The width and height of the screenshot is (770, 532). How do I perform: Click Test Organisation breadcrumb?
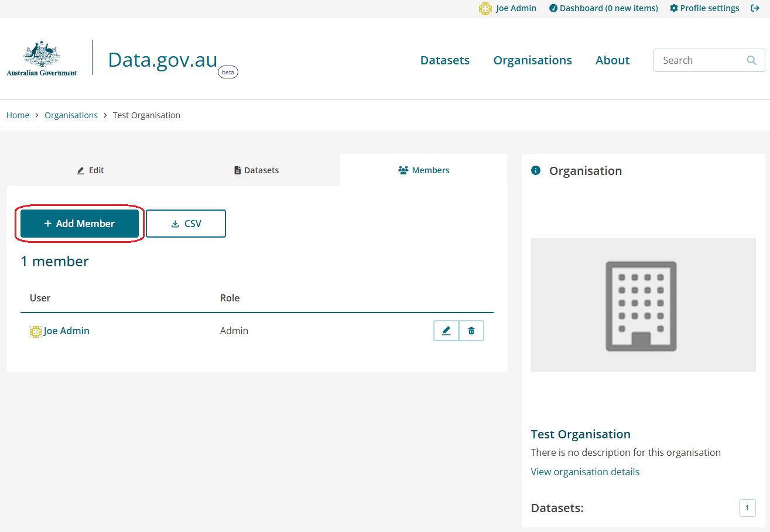coord(146,115)
